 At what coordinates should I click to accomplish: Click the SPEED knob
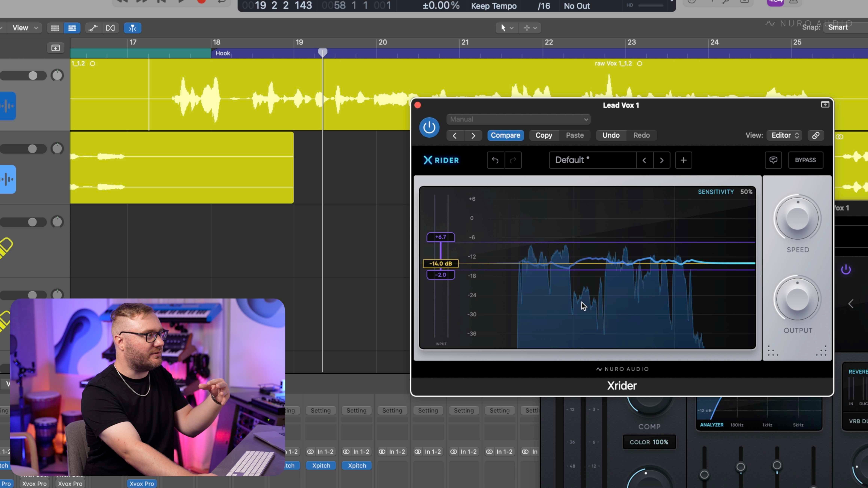click(797, 218)
